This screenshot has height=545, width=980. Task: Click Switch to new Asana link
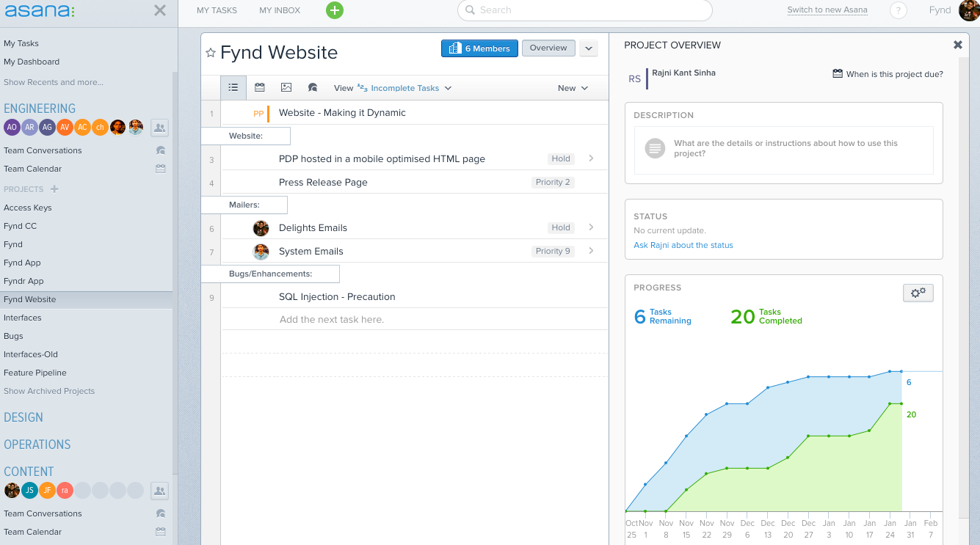pos(827,10)
